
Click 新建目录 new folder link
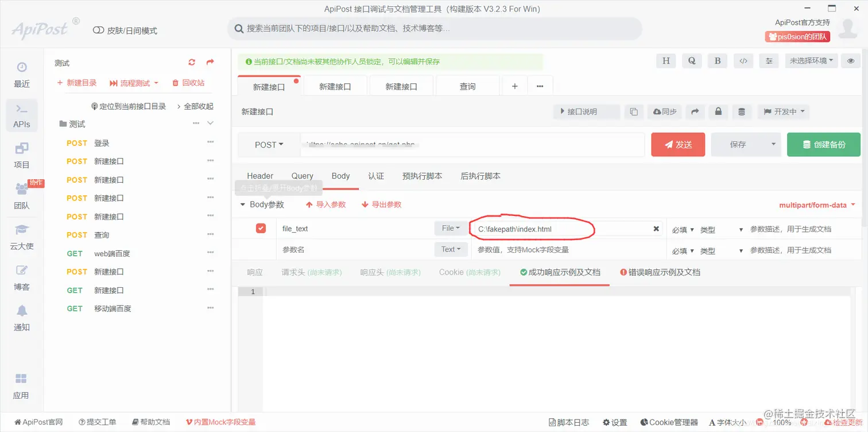coord(77,83)
